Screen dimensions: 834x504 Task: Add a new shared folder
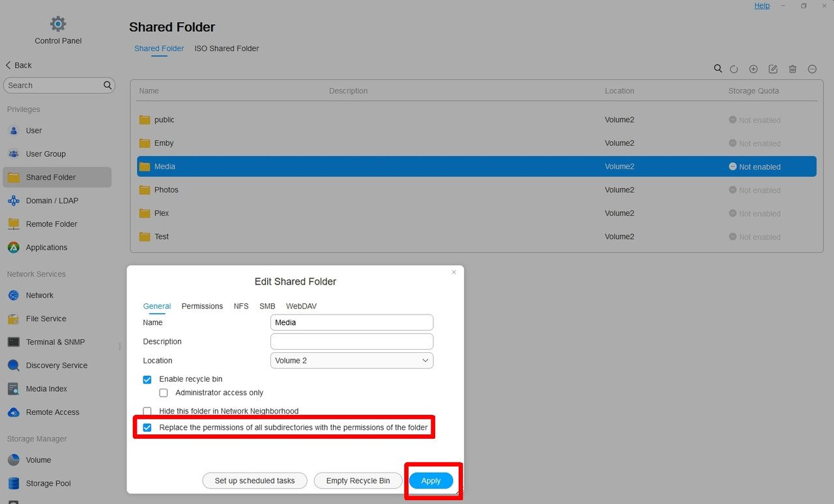(753, 69)
